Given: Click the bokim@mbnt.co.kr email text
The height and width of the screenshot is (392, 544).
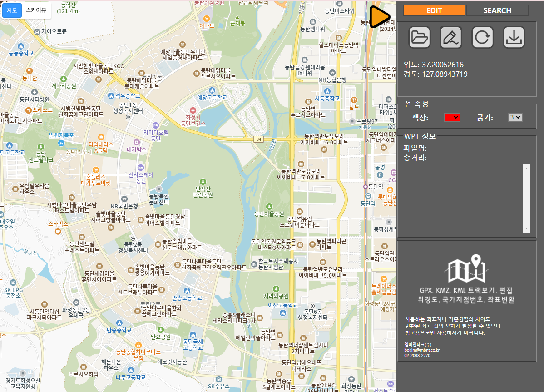Looking at the screenshot, I should click(422, 350).
